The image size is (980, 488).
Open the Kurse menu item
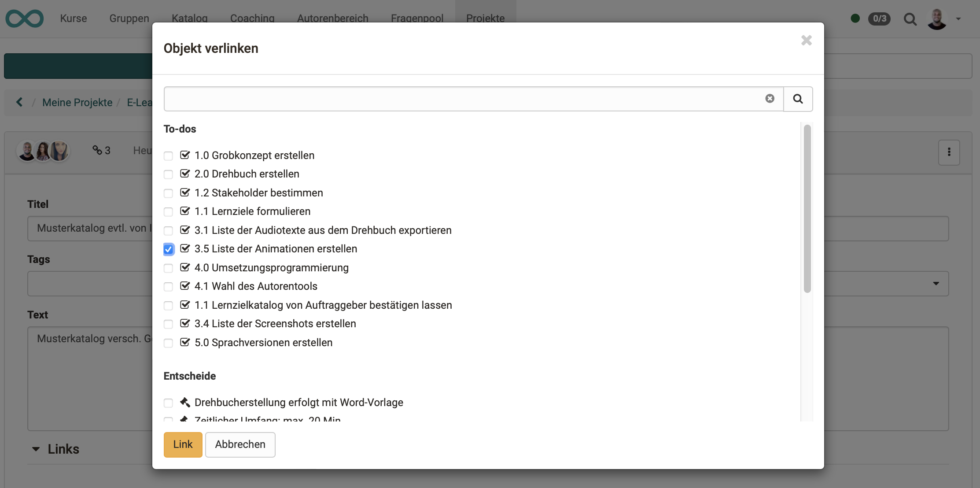tap(74, 18)
